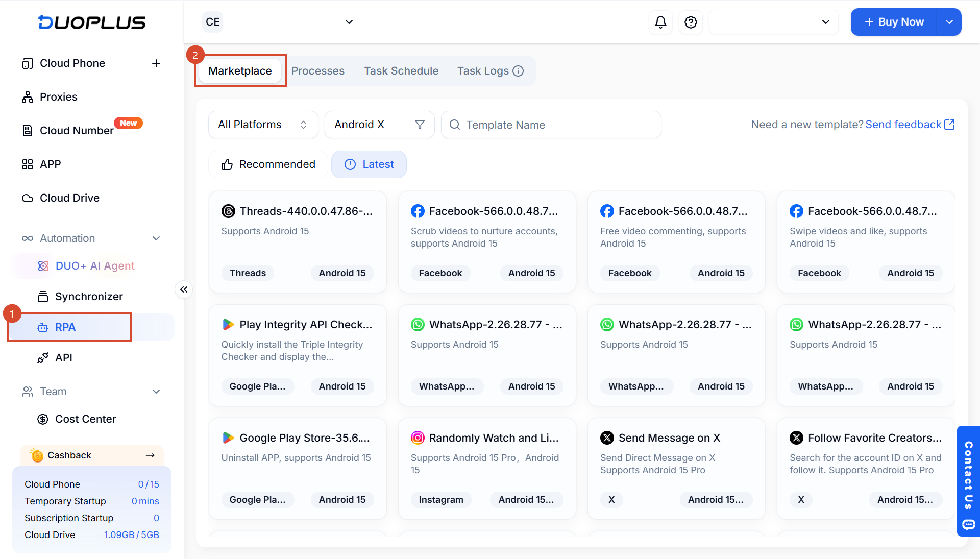This screenshot has height=559, width=980.
Task: Select the Latest filter
Action: 369,164
